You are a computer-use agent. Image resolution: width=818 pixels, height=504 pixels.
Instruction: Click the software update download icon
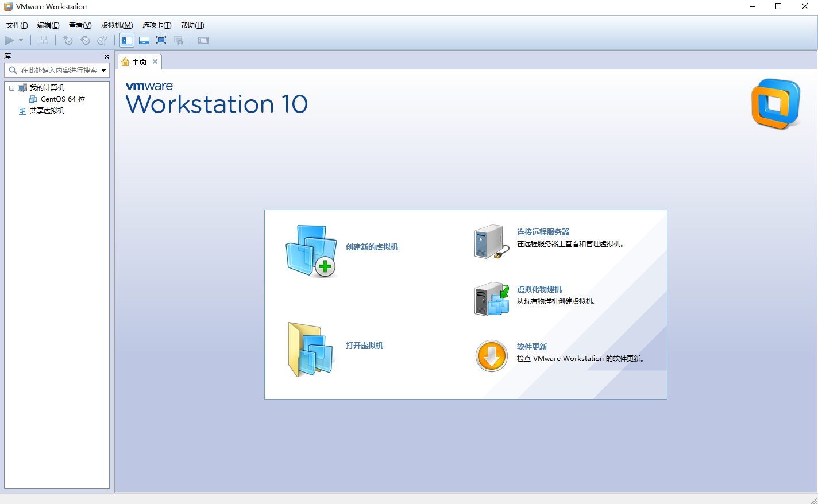coord(492,356)
